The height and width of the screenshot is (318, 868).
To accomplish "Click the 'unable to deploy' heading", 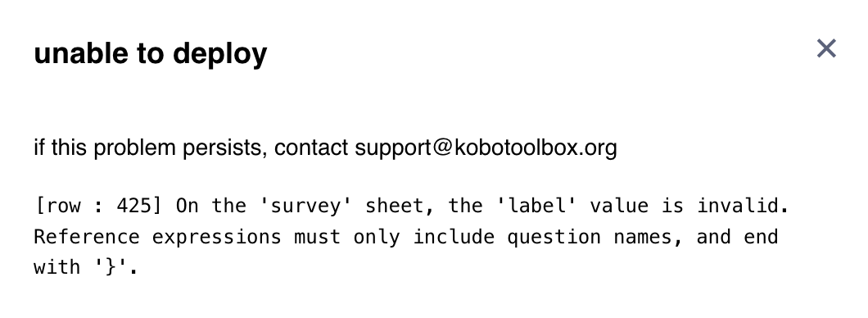I will pyautogui.click(x=151, y=54).
